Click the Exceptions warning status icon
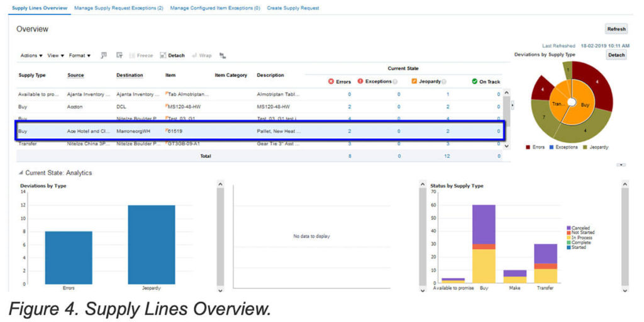 click(360, 81)
